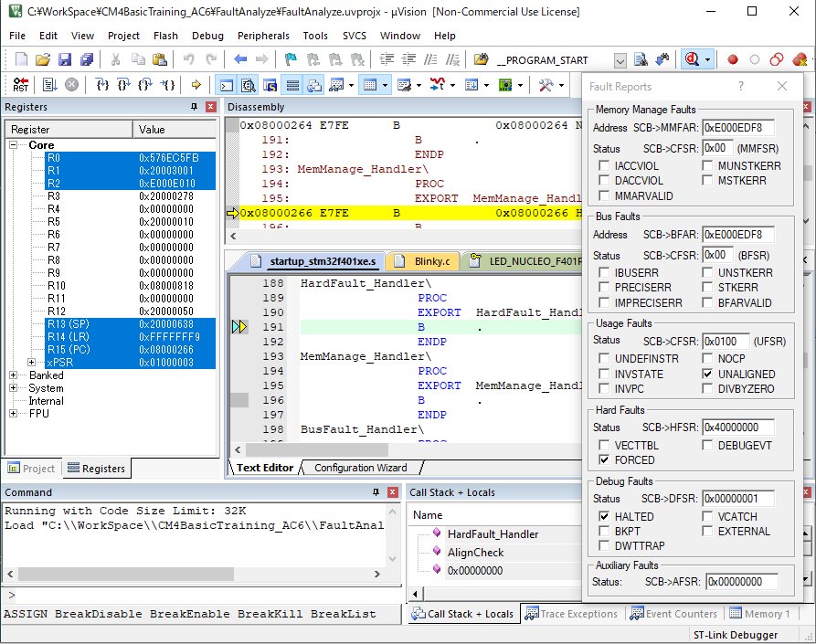Toggle the HALTED debug fault checkbox
The height and width of the screenshot is (644, 816).
[604, 516]
